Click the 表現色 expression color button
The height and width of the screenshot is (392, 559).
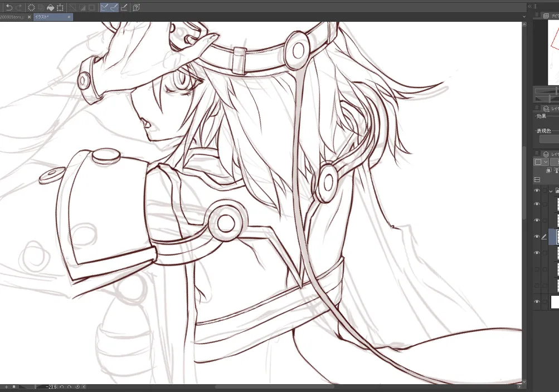click(x=549, y=139)
